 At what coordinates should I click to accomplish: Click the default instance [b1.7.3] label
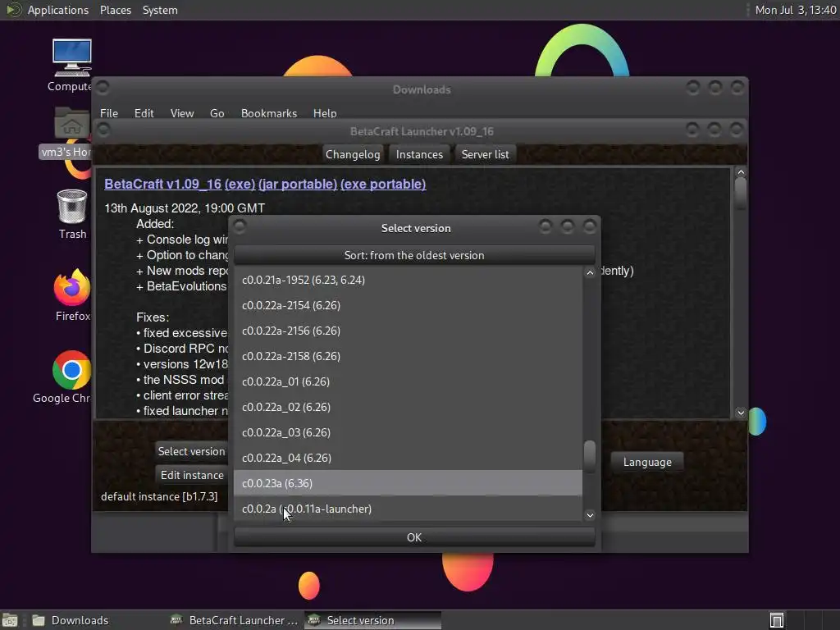tap(159, 496)
